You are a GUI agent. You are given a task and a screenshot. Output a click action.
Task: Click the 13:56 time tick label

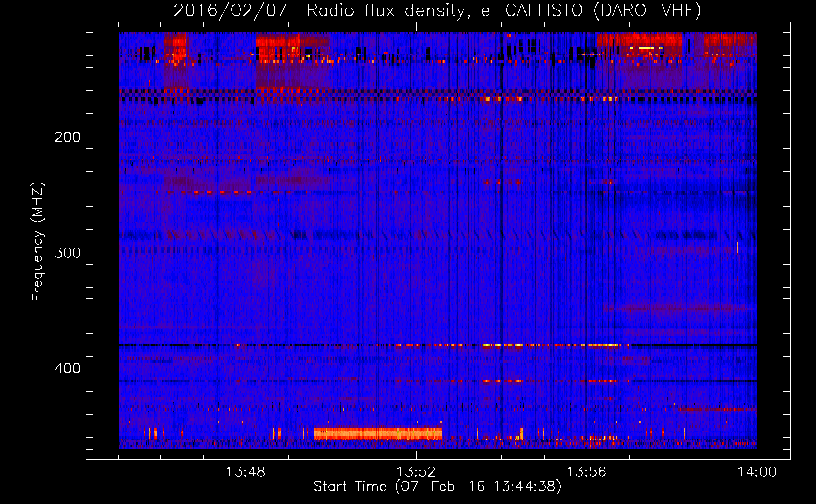(x=587, y=472)
